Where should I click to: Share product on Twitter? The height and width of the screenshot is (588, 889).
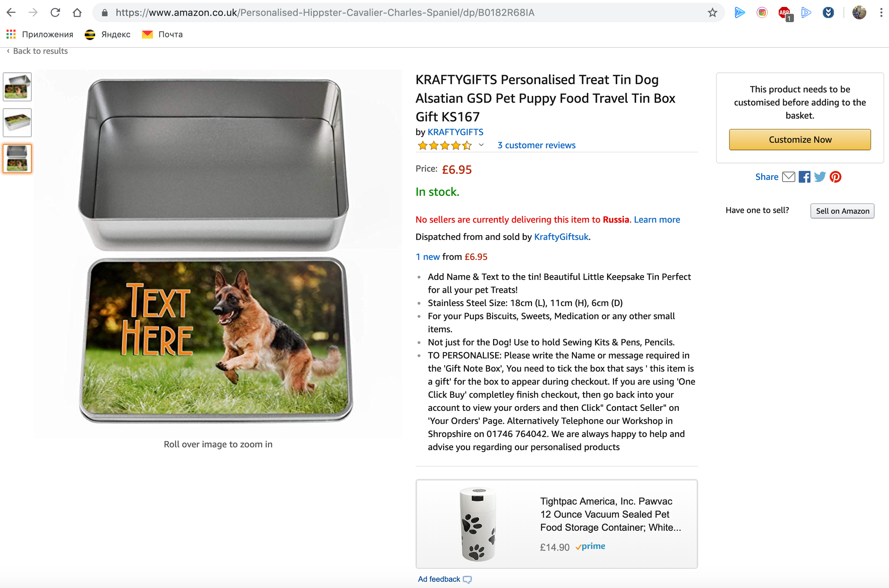(820, 177)
